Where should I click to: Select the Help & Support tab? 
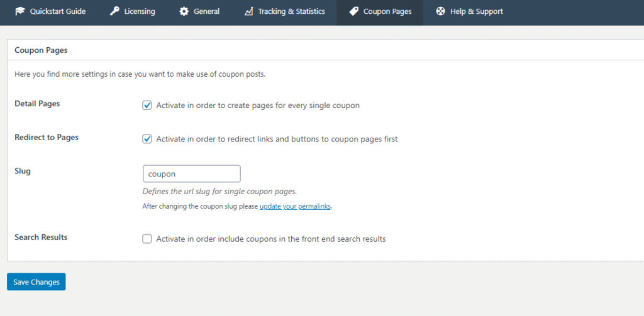pyautogui.click(x=469, y=11)
